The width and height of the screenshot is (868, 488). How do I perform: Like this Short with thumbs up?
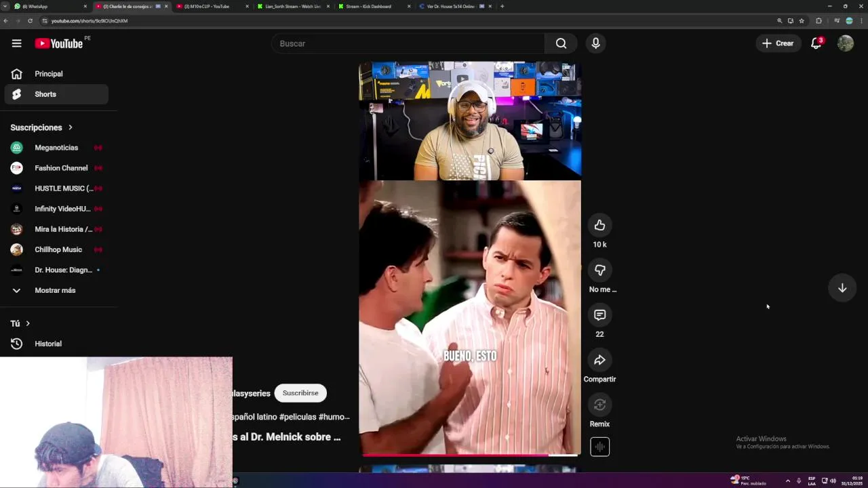pyautogui.click(x=599, y=225)
